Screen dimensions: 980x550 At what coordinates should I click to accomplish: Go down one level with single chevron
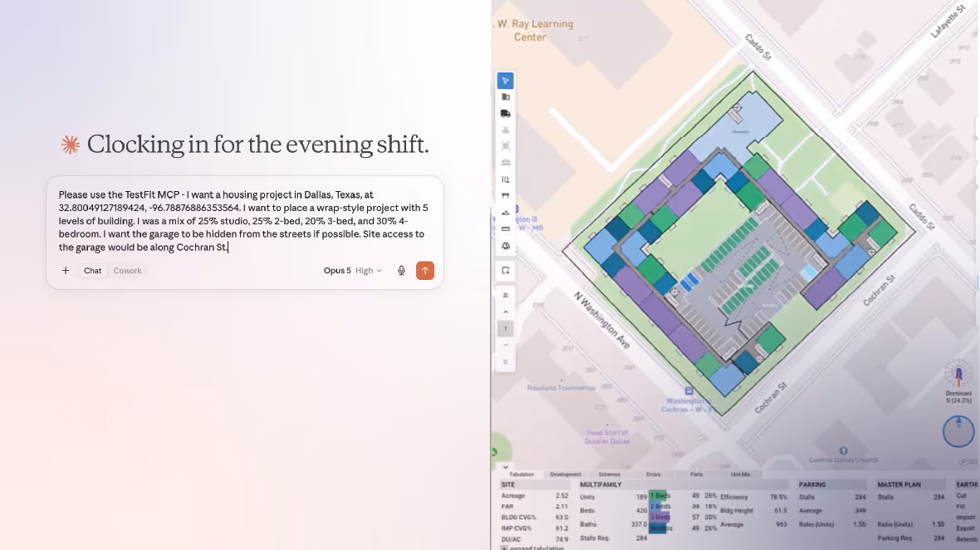point(506,345)
